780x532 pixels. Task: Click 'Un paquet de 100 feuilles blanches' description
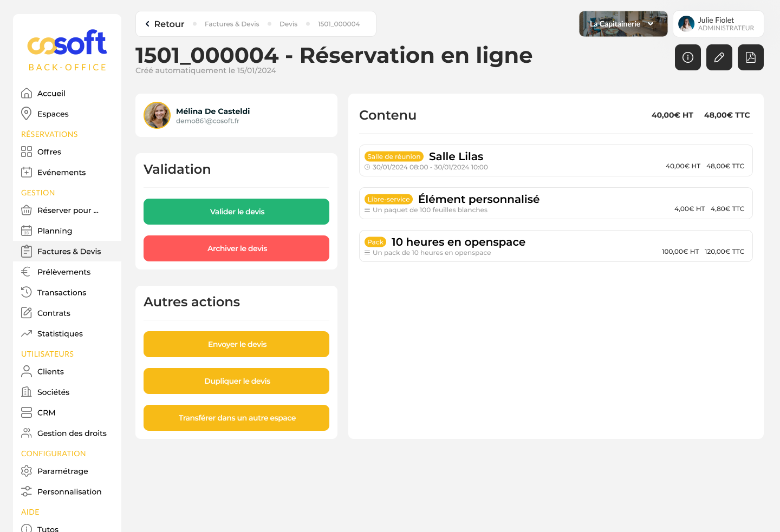[x=430, y=210]
